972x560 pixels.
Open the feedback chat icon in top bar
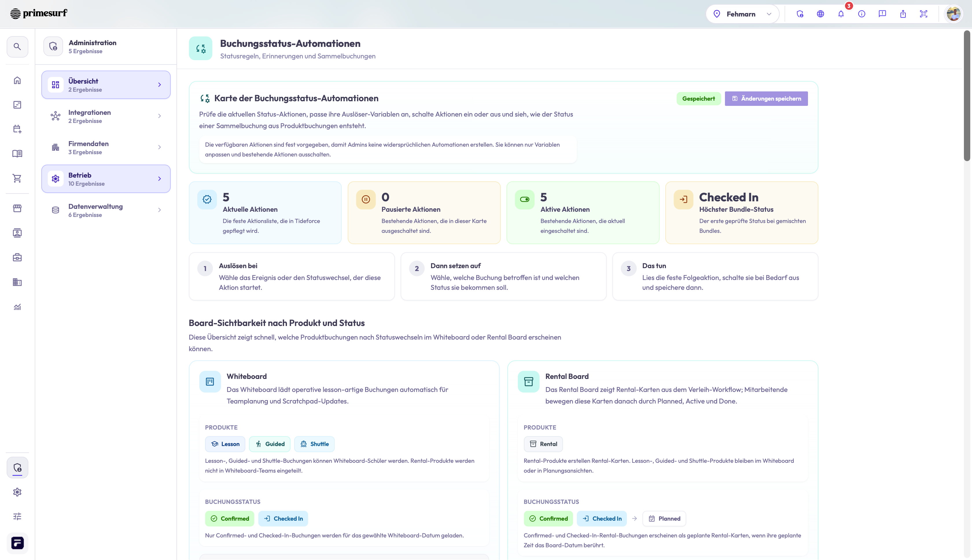(x=882, y=14)
